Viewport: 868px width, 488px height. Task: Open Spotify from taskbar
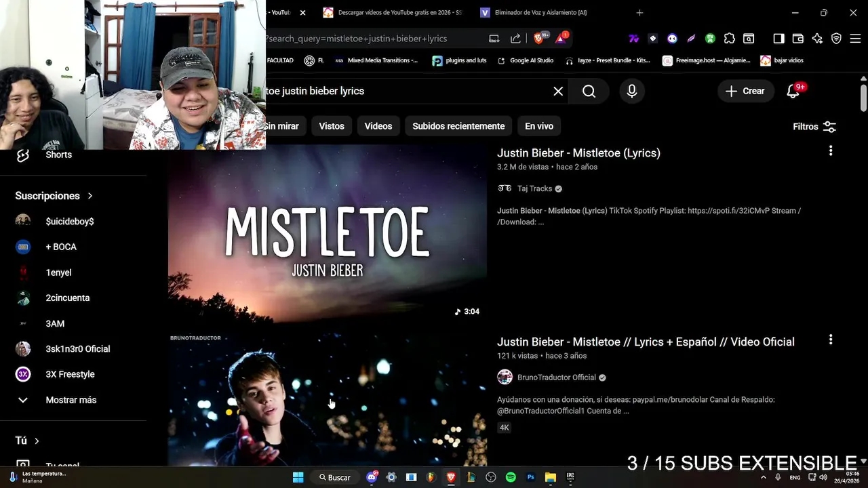(511, 477)
